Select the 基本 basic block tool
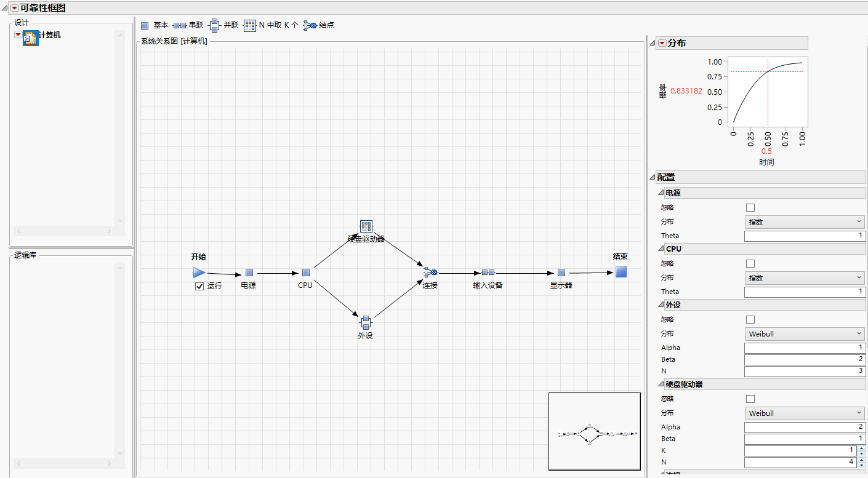 (155, 25)
